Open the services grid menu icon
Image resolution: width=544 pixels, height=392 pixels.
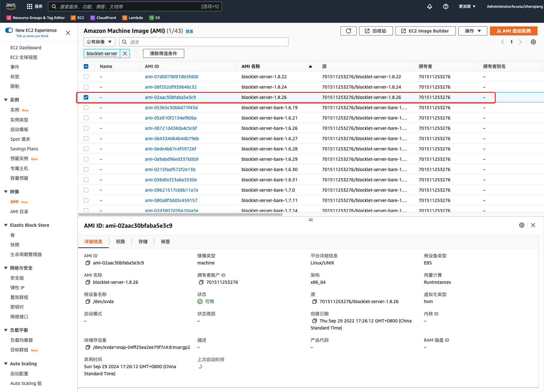[30, 6]
